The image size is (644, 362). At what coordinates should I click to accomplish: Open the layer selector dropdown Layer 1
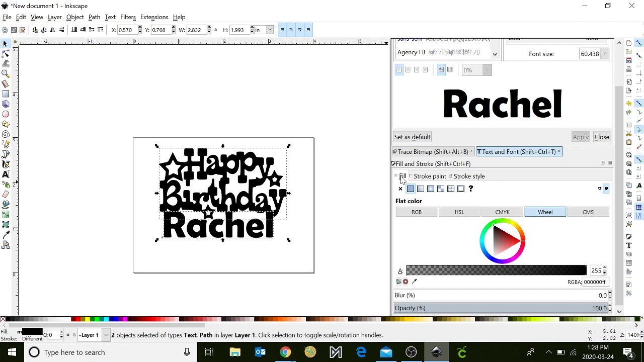click(x=106, y=335)
